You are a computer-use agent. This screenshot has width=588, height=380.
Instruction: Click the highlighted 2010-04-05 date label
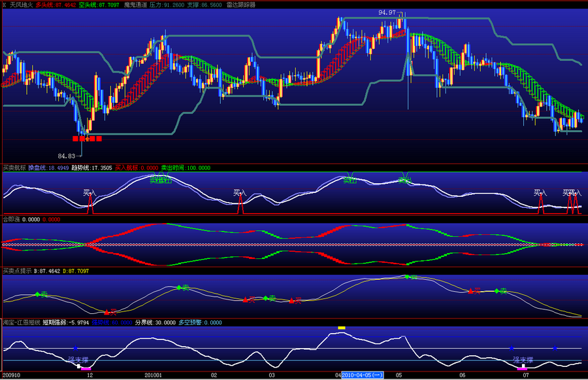pyautogui.click(x=362, y=375)
